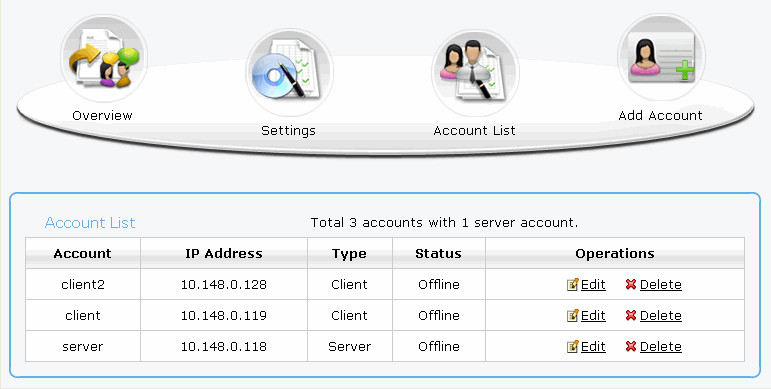Click the Add Account icon with green plus

[661, 58]
